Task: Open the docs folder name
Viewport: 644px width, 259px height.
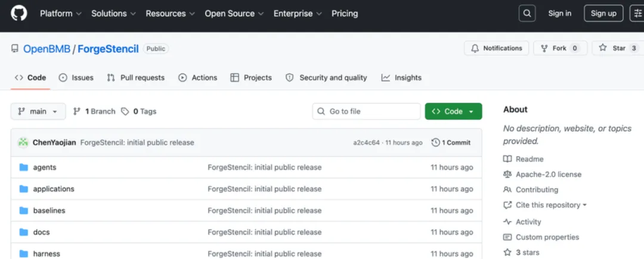Action: [x=42, y=232]
